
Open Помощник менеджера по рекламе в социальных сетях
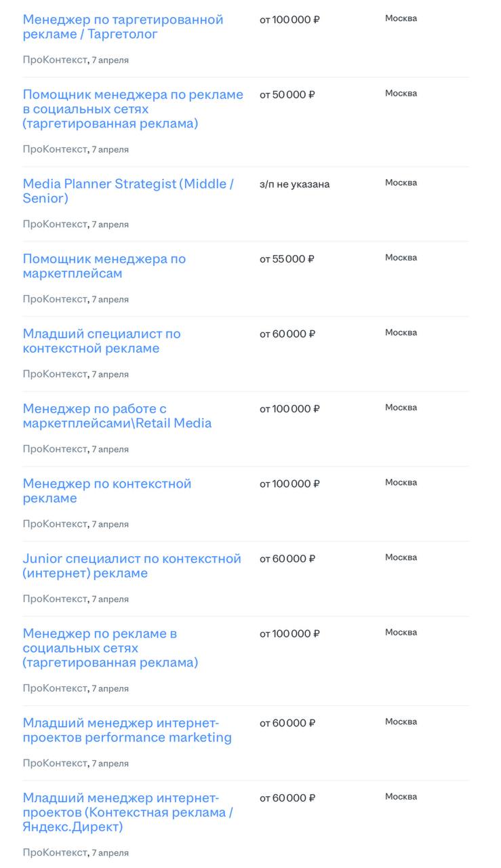pyautogui.click(x=132, y=109)
